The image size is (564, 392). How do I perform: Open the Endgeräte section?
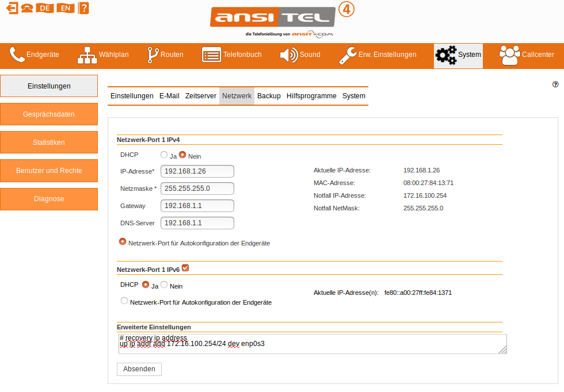click(x=35, y=55)
